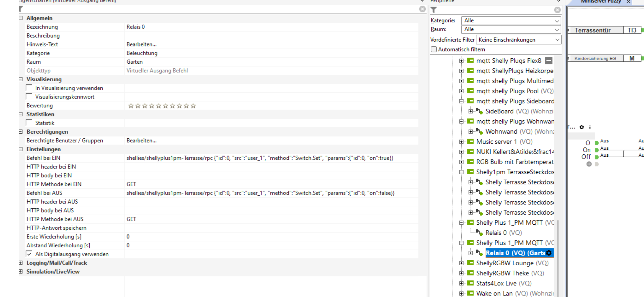Image resolution: width=644 pixels, height=297 pixels.
Task: Clear the Peripherie search field with X icon
Action: click(x=557, y=10)
